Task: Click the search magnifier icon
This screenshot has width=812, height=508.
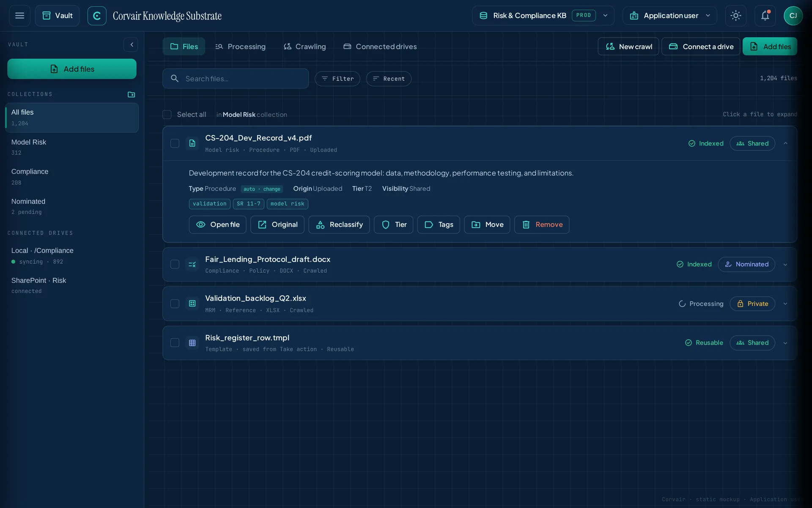Action: click(175, 78)
